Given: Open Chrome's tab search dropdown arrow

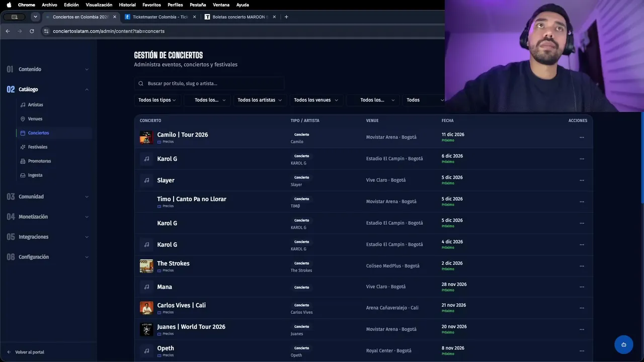Looking at the screenshot, I should pyautogui.click(x=35, y=17).
